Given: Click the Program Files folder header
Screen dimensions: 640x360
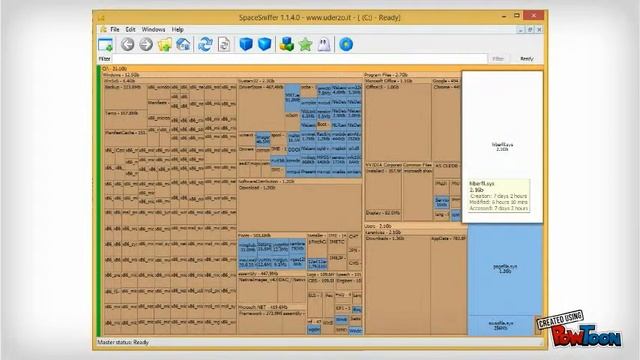Looking at the screenshot, I should pos(412,75).
